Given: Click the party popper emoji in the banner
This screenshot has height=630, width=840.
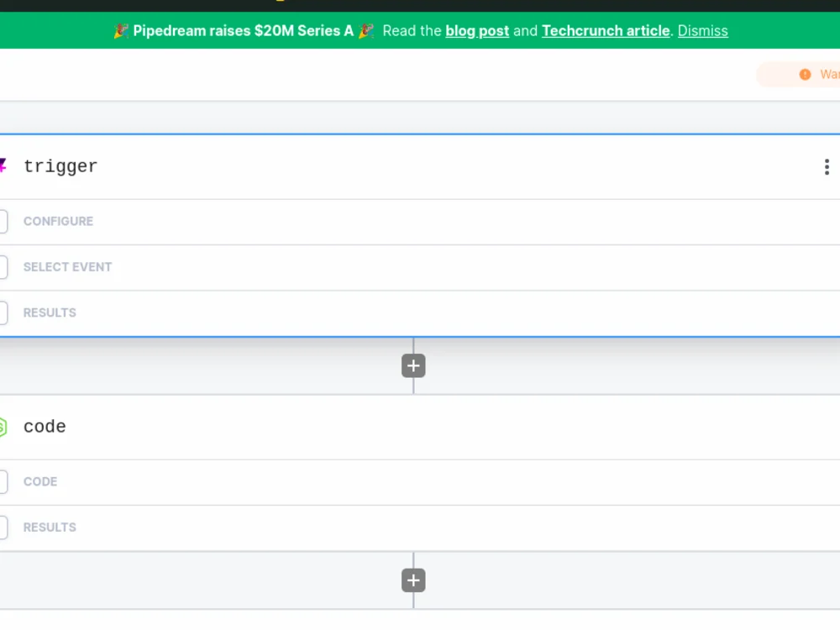Looking at the screenshot, I should [120, 30].
